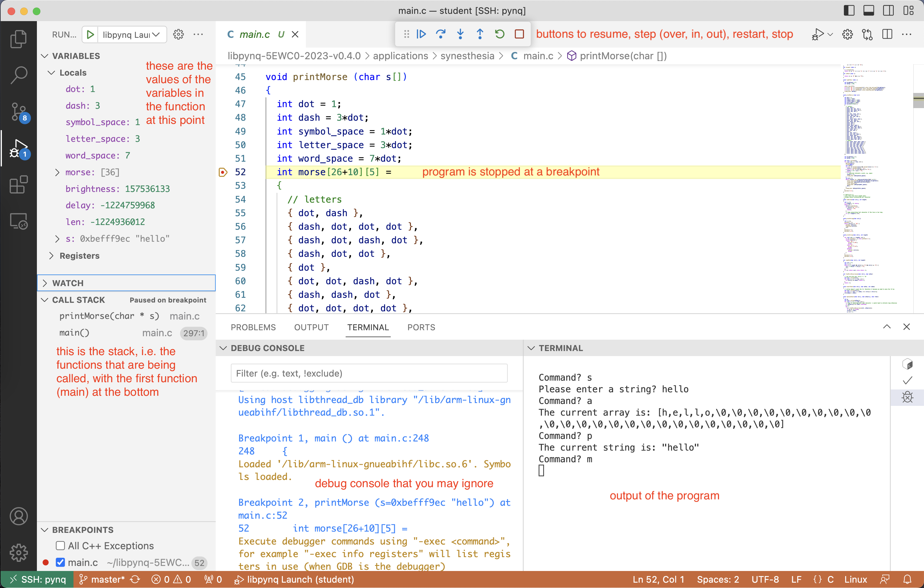Select the TERMINAL panel tab
Screen dimensions: 924x588
pyautogui.click(x=368, y=327)
